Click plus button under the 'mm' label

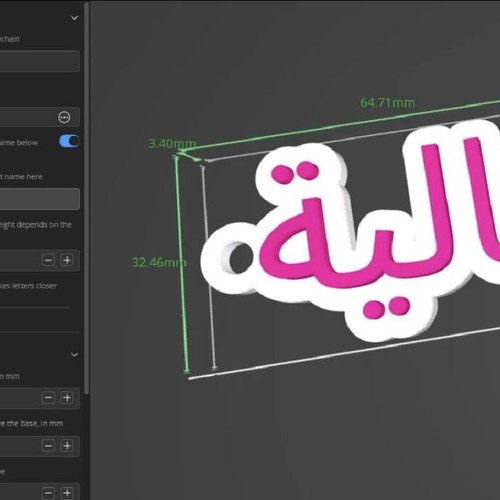67,398
